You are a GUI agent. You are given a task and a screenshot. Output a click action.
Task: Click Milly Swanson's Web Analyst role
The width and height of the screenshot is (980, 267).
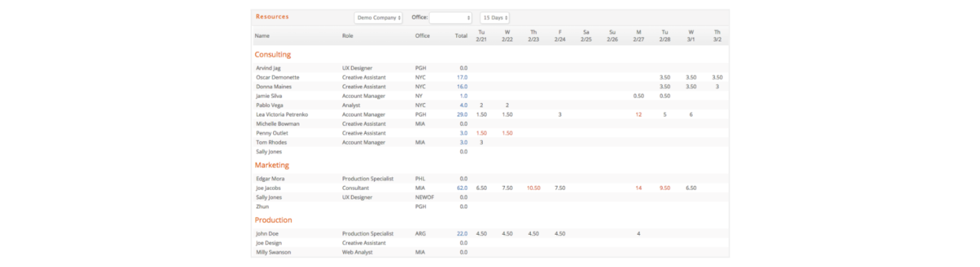coord(358,253)
